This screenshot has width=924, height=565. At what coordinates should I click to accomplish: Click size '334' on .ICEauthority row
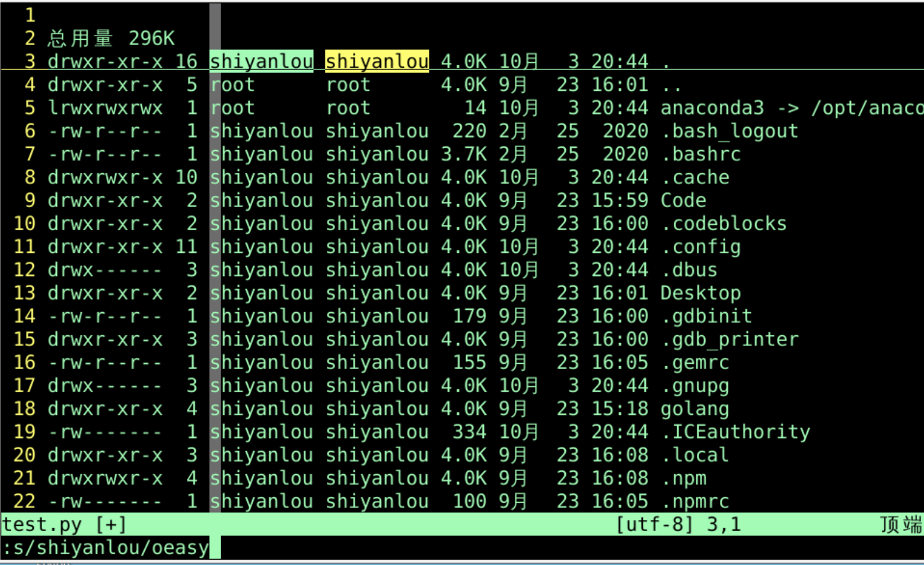click(x=470, y=432)
